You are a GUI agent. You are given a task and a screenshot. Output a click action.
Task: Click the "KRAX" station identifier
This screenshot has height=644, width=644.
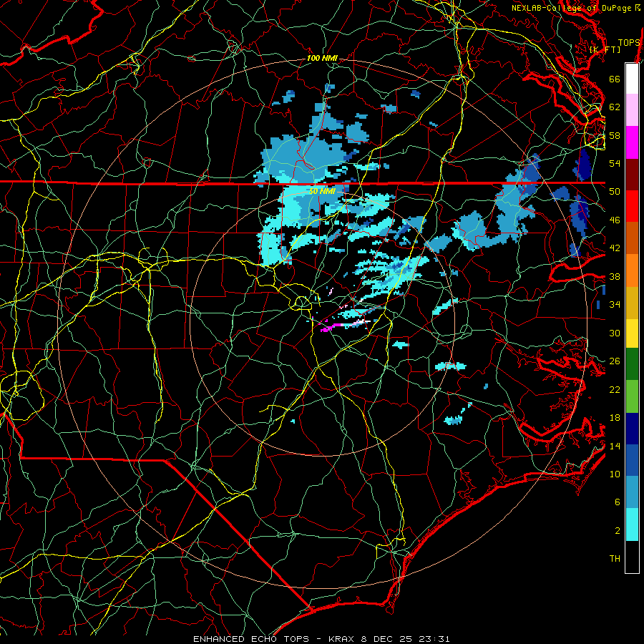click(x=341, y=639)
